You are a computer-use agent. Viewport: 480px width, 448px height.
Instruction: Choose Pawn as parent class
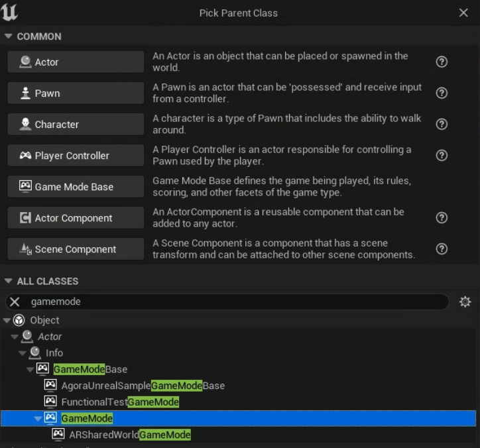click(x=76, y=93)
